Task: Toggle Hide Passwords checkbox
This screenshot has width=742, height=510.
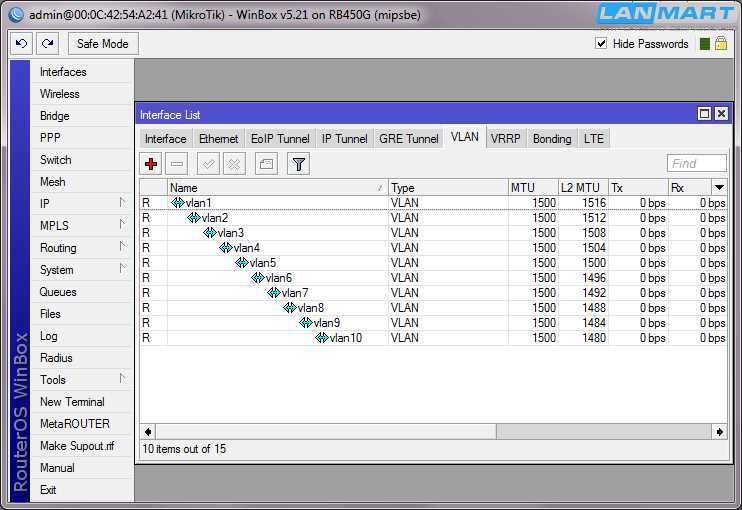Action: coord(601,44)
